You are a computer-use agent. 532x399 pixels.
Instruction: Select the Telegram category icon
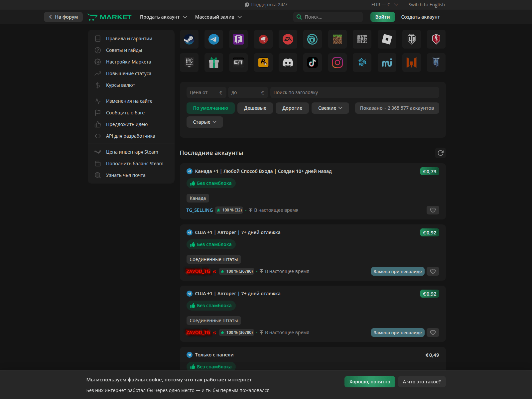213,39
